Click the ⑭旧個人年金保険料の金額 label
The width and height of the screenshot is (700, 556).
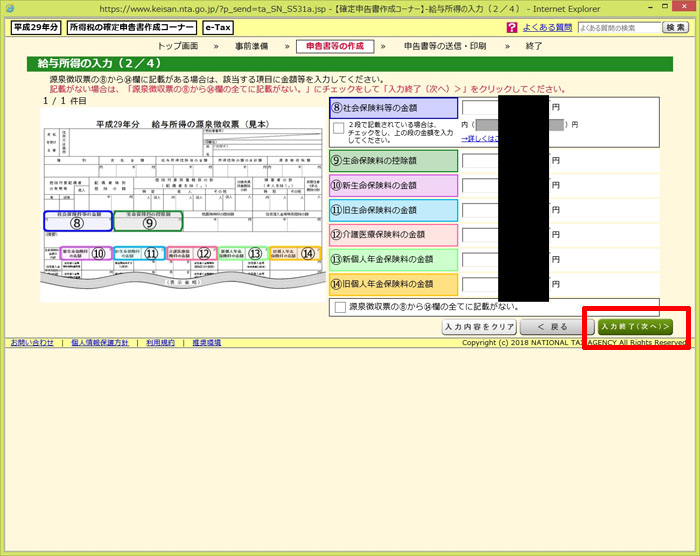(393, 284)
